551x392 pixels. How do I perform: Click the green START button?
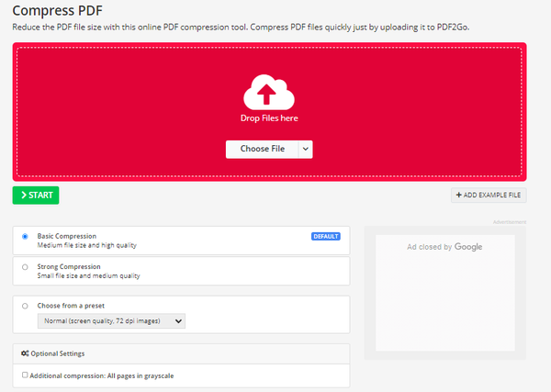(x=36, y=195)
